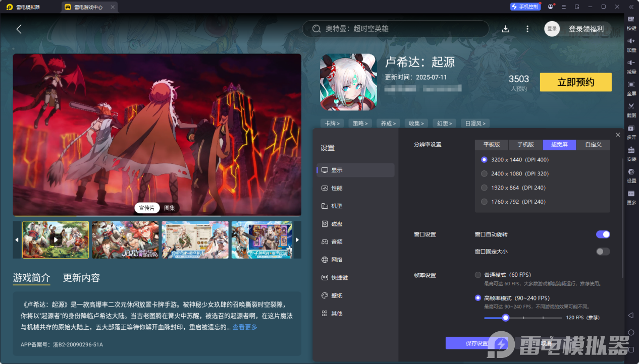Open 网络 settings section

(356, 260)
